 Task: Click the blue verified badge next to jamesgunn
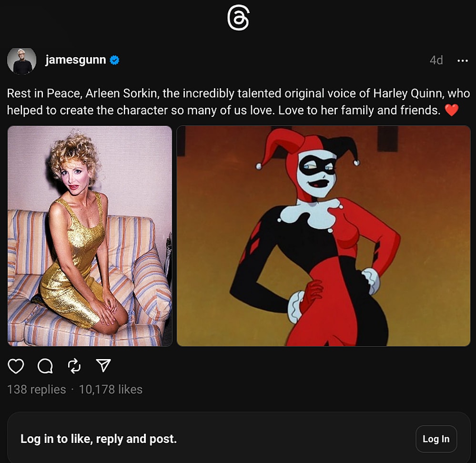[x=113, y=60]
